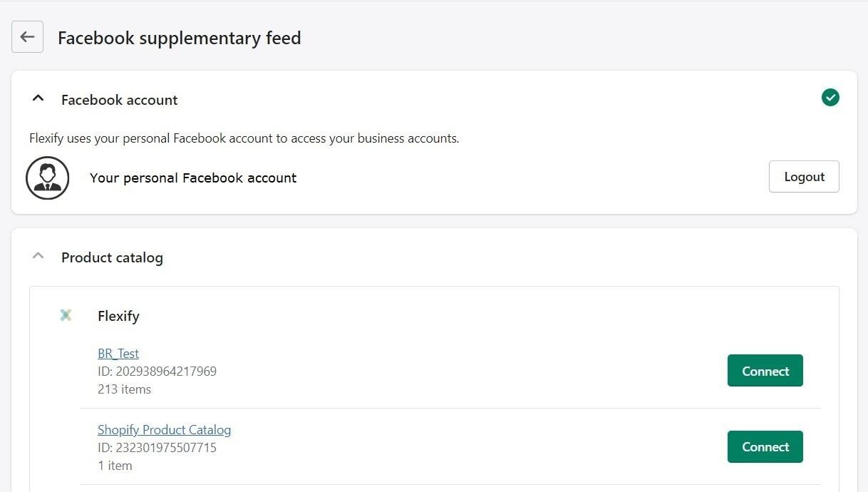Select the avatar next to personal account row
The image size is (868, 492).
47,178
